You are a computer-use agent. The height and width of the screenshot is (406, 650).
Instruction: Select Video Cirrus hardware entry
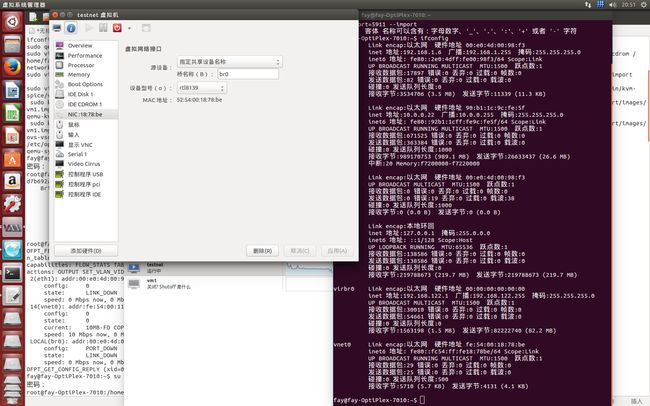[x=86, y=164]
